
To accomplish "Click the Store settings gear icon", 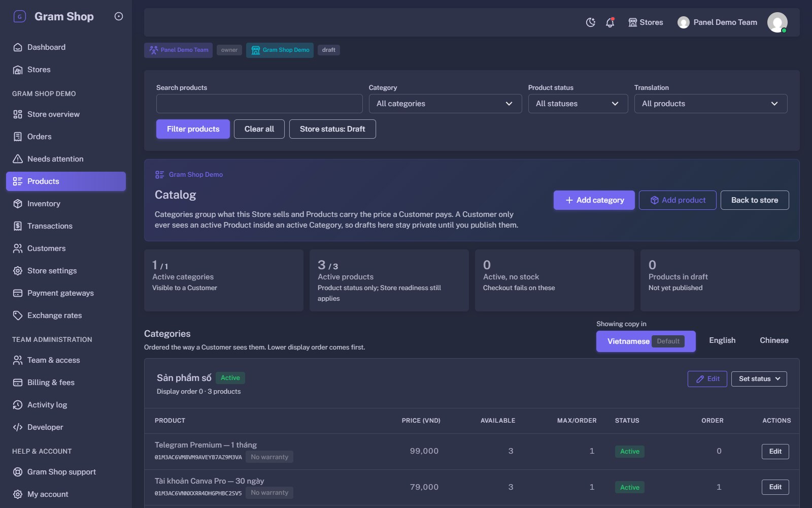I will (x=18, y=271).
